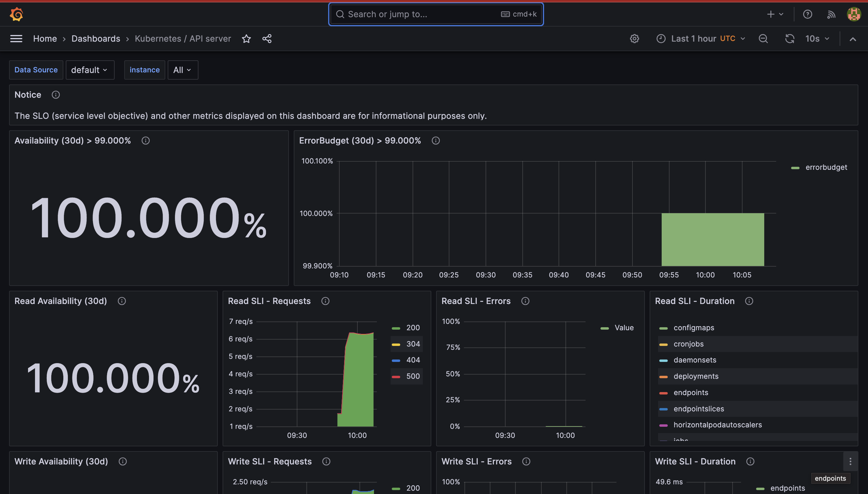Go to Dashboards breadcrumb
Screen dimensions: 868x494
point(96,39)
